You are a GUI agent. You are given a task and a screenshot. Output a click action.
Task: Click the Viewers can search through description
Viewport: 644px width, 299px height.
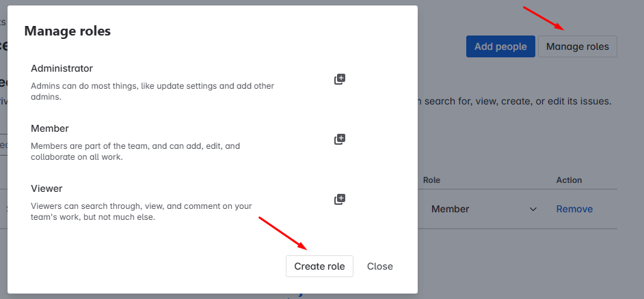pos(142,212)
